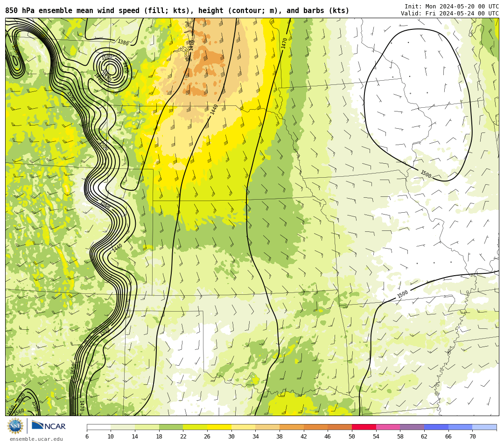Click the colorbar tick label 70

point(472,436)
